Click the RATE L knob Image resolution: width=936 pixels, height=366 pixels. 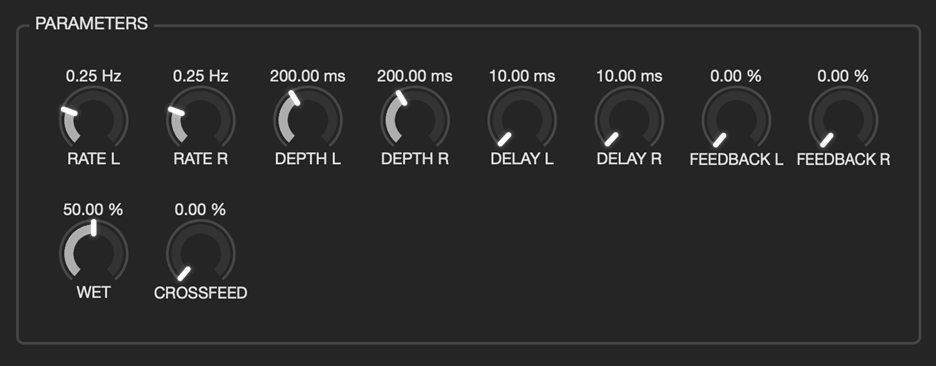click(94, 119)
